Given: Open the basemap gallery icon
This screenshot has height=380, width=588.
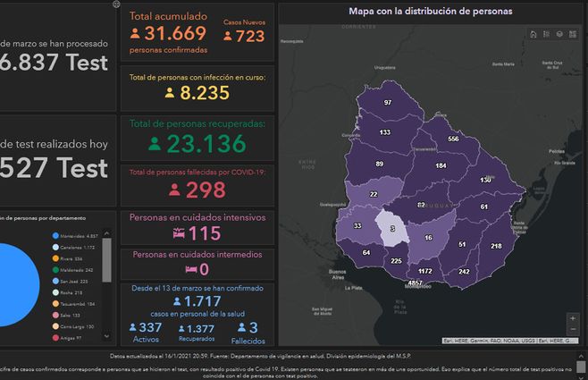Looking at the screenshot, I should pos(572,35).
